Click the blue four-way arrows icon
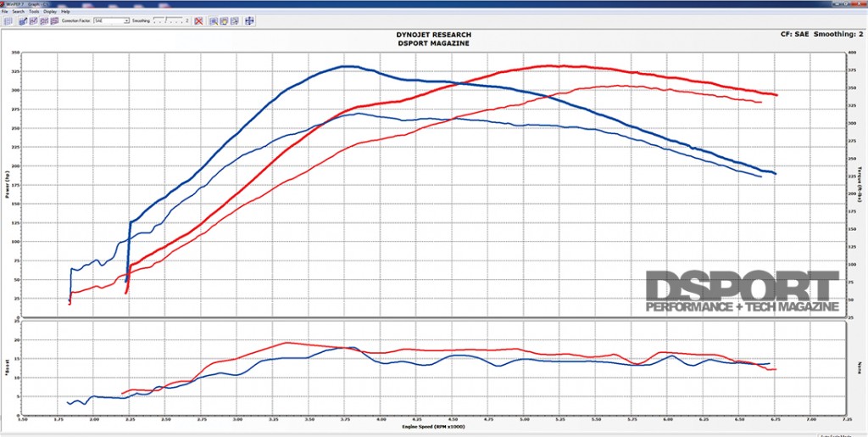 (x=250, y=21)
